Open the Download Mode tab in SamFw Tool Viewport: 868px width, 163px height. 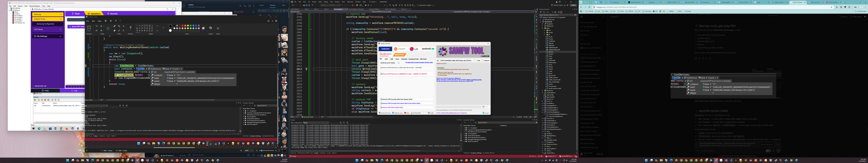(x=413, y=59)
